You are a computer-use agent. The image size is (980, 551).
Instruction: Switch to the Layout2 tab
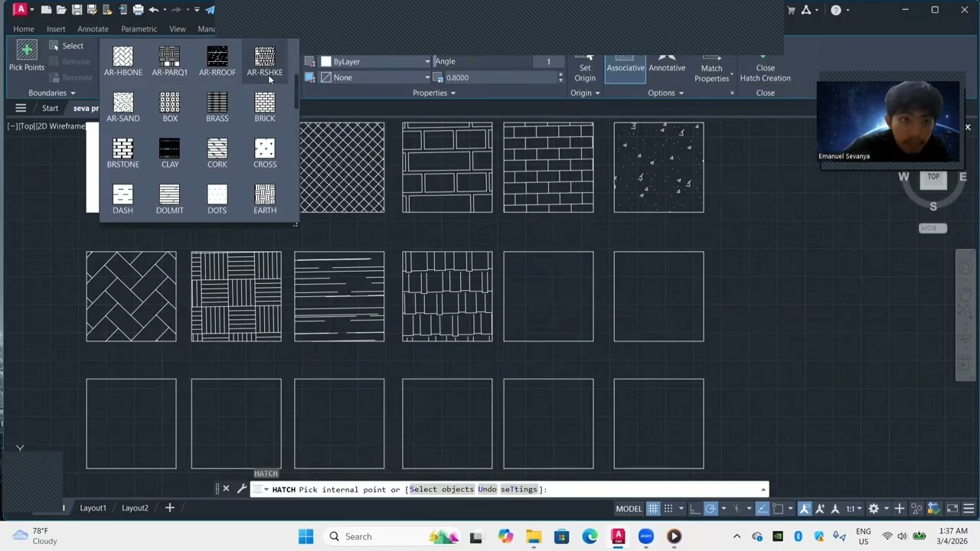(135, 508)
